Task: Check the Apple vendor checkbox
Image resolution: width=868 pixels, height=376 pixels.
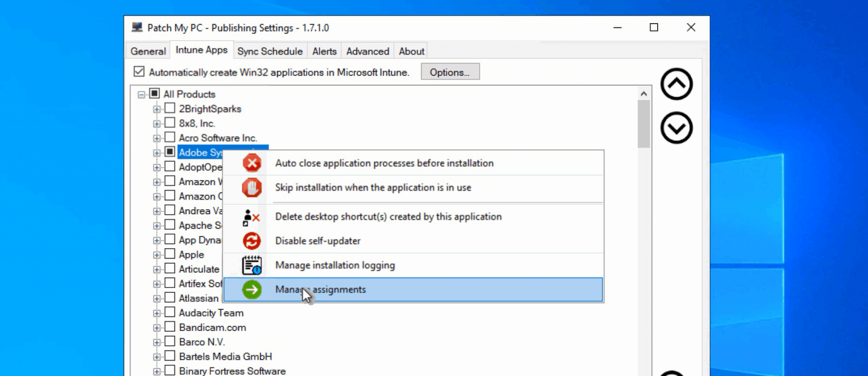Action: (x=170, y=254)
